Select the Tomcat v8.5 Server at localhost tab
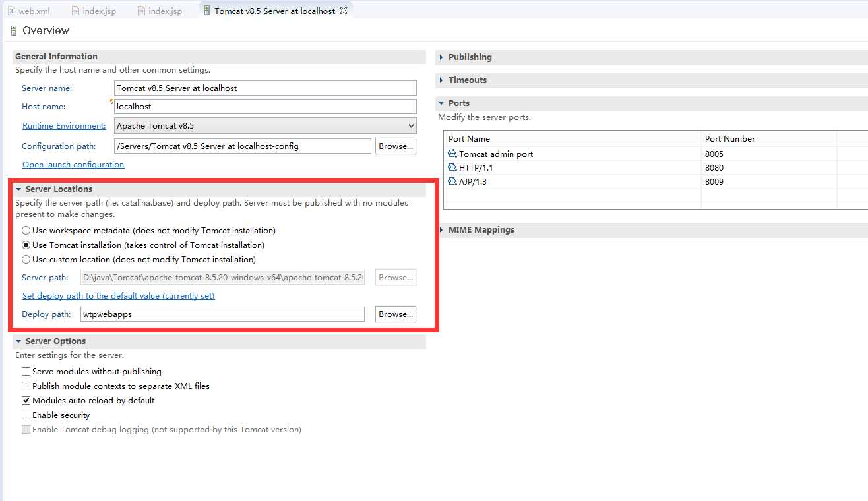The image size is (868, 501). pyautogui.click(x=274, y=11)
